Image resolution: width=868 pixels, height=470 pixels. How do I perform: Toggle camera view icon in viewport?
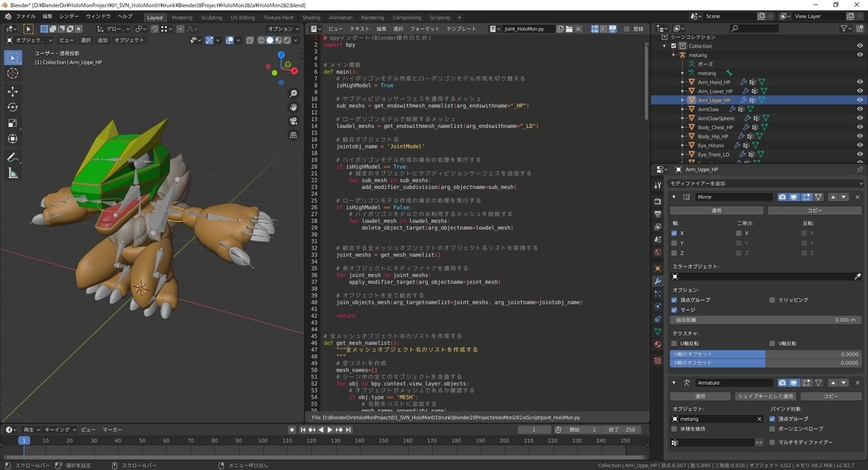click(x=293, y=121)
